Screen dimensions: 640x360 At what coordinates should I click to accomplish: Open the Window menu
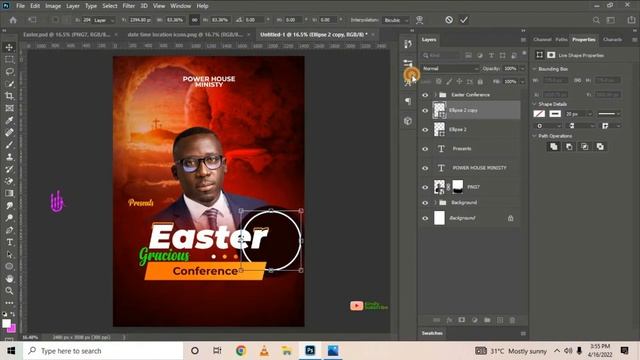(180, 6)
